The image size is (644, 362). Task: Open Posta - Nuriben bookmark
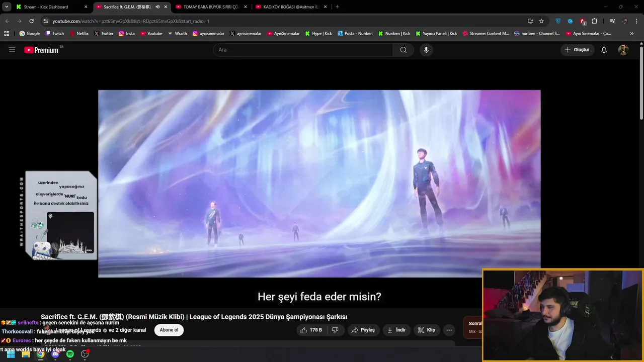pyautogui.click(x=355, y=34)
